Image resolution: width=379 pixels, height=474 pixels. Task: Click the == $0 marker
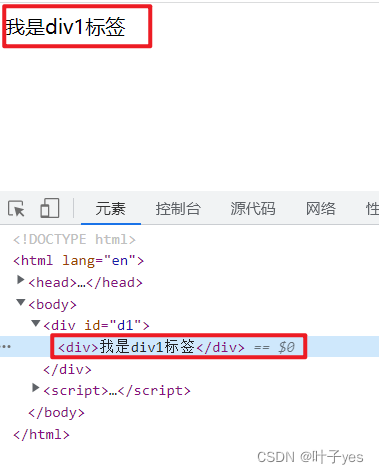[x=274, y=347]
